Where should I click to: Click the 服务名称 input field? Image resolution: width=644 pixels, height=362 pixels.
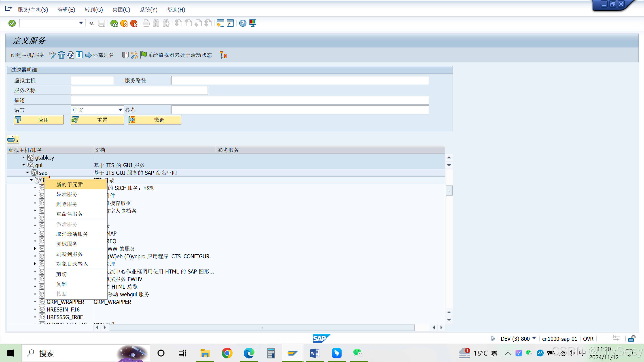[139, 90]
